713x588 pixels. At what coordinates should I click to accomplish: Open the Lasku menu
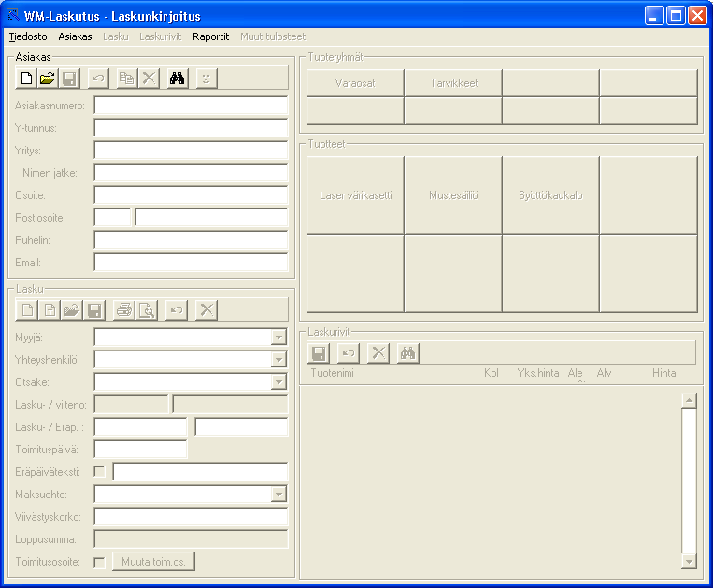pos(116,36)
